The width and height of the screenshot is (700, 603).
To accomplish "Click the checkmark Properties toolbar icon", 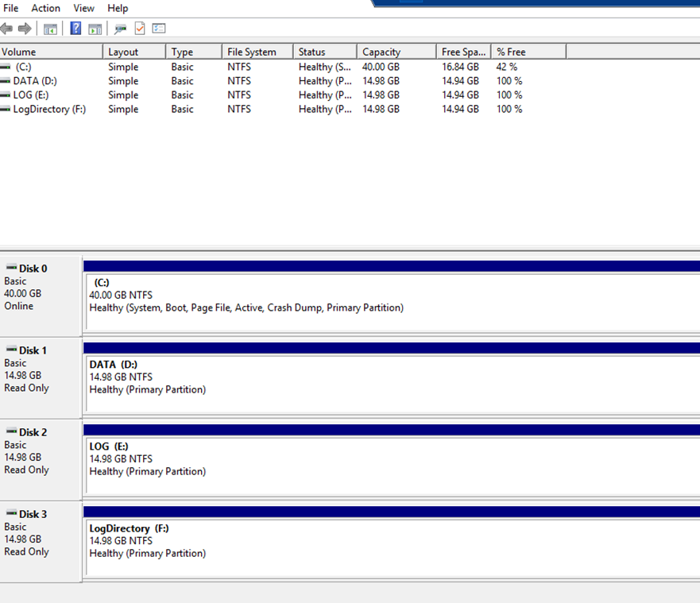I will tap(140, 29).
